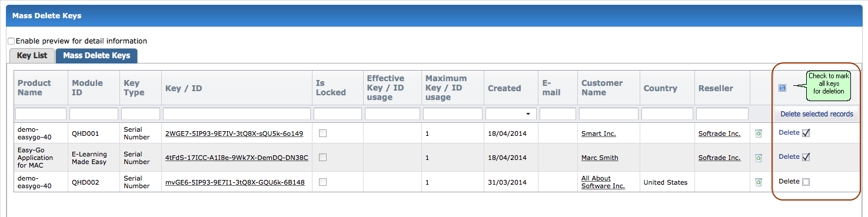The height and width of the screenshot is (217, 868).
Task: Open Softrade Inc. reseller in Smart Inc. row
Action: 719,133
